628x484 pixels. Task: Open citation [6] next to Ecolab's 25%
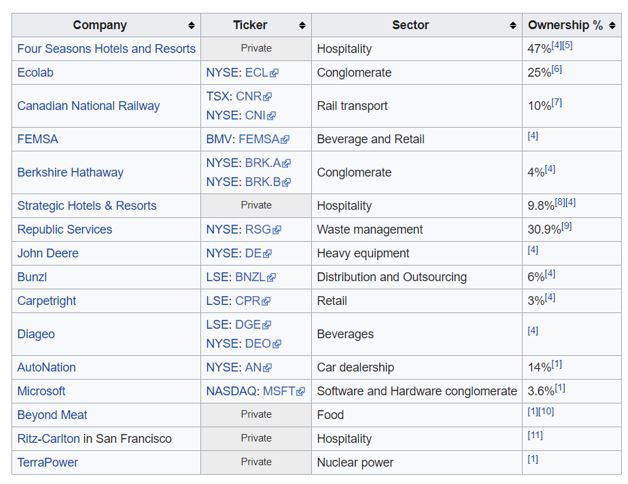point(557,69)
